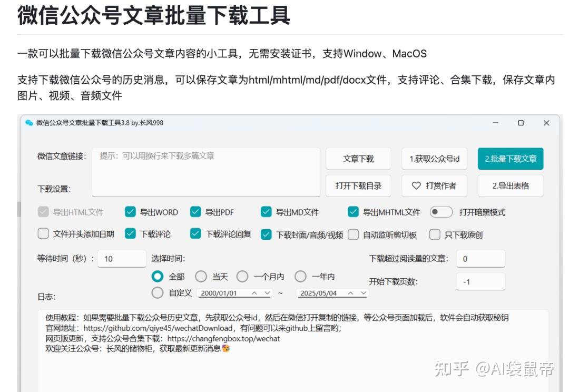Toggle the 导出MHTML文件 checkbox
Screen dimensions: 569x392
(x=353, y=212)
